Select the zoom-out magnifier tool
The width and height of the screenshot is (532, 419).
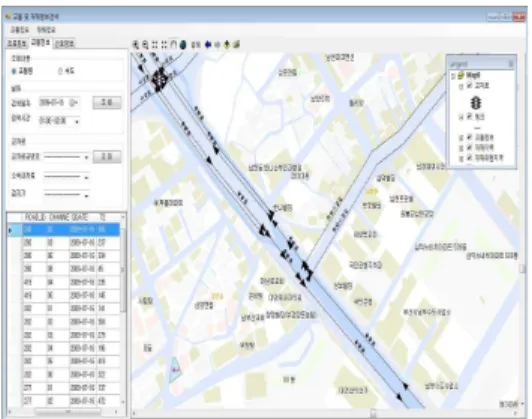pos(145,44)
